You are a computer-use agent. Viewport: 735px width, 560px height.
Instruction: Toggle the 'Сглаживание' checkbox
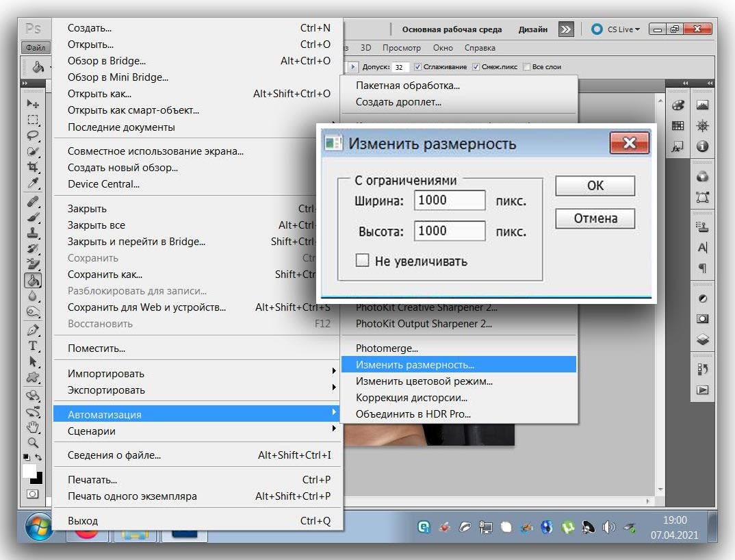(417, 66)
